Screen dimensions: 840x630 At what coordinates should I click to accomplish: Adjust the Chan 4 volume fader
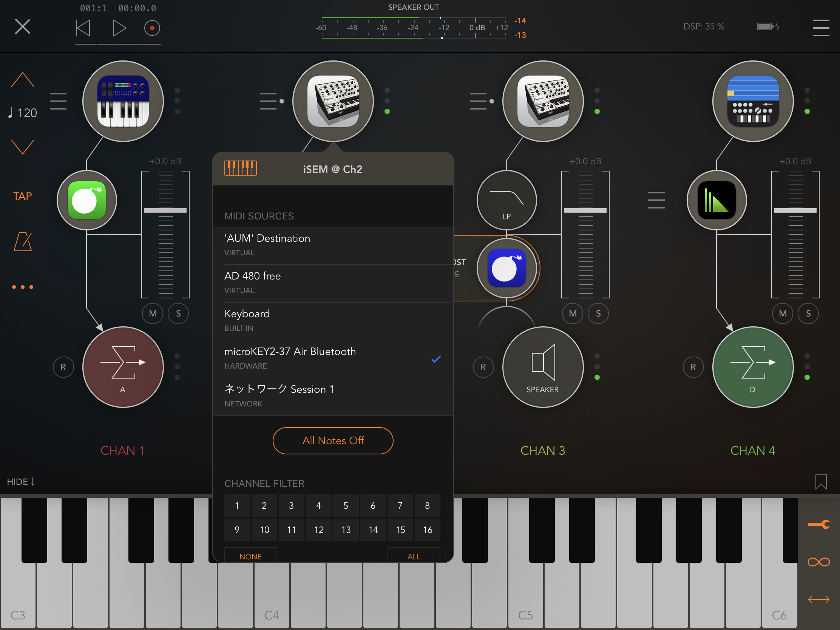click(795, 210)
